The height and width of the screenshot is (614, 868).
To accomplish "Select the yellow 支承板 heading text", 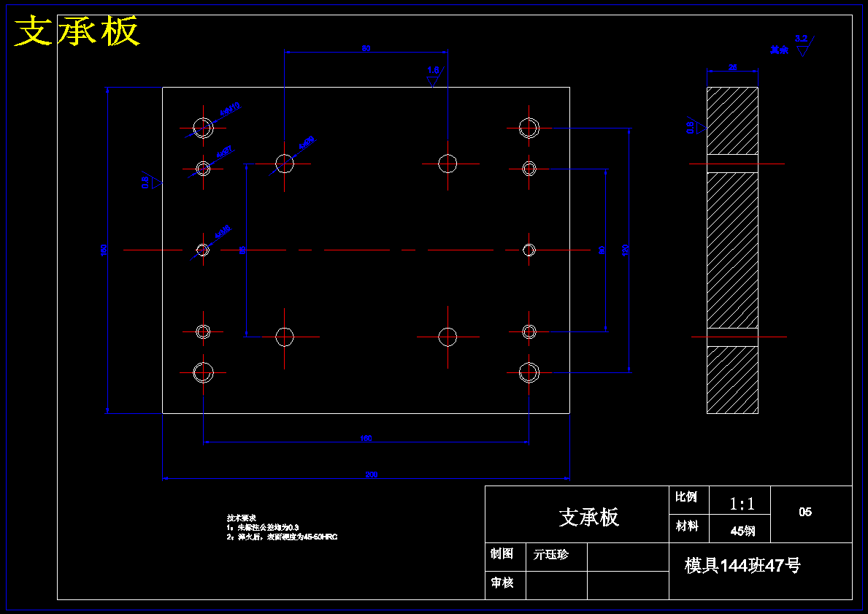I will tap(77, 31).
